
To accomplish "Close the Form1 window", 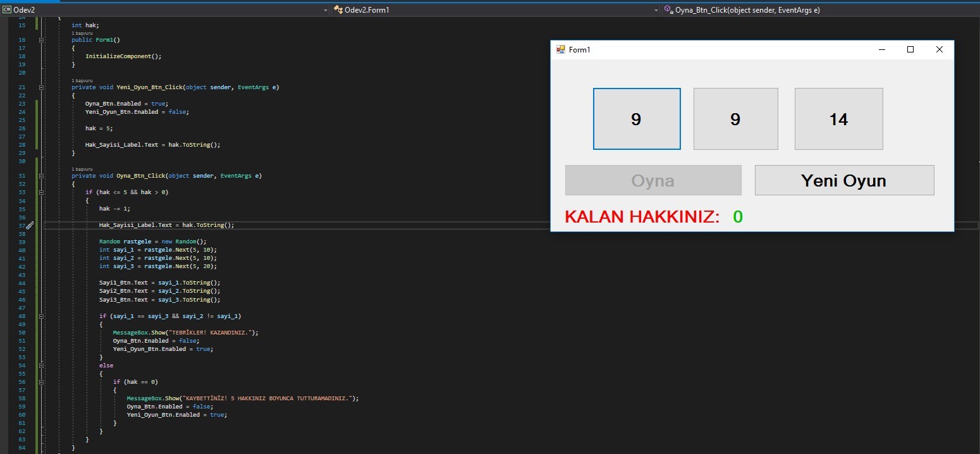I will pyautogui.click(x=939, y=49).
